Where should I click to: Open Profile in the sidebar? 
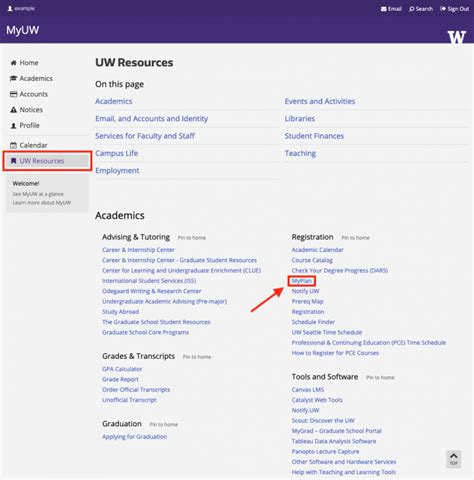click(25, 125)
